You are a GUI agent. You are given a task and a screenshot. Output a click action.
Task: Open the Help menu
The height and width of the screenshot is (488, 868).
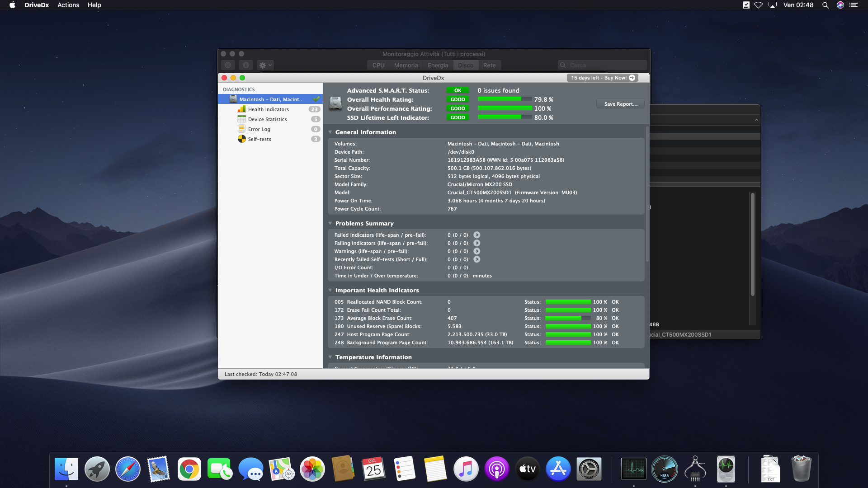pos(94,5)
